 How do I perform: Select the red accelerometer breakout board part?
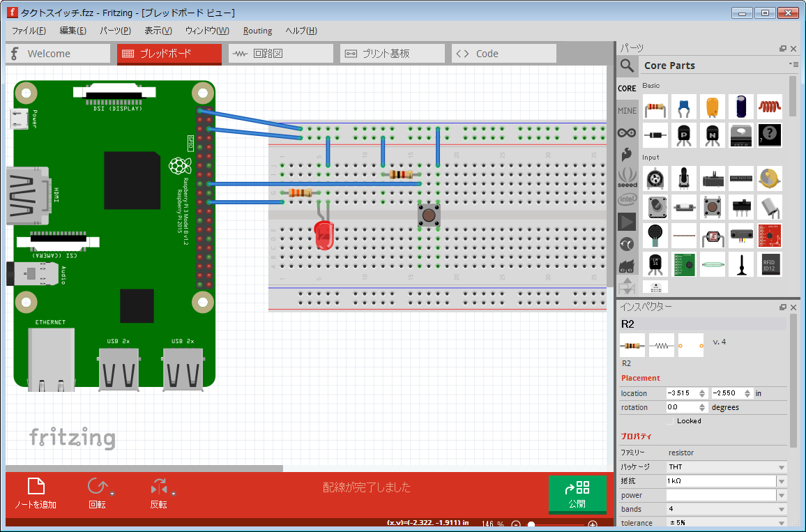click(x=770, y=236)
